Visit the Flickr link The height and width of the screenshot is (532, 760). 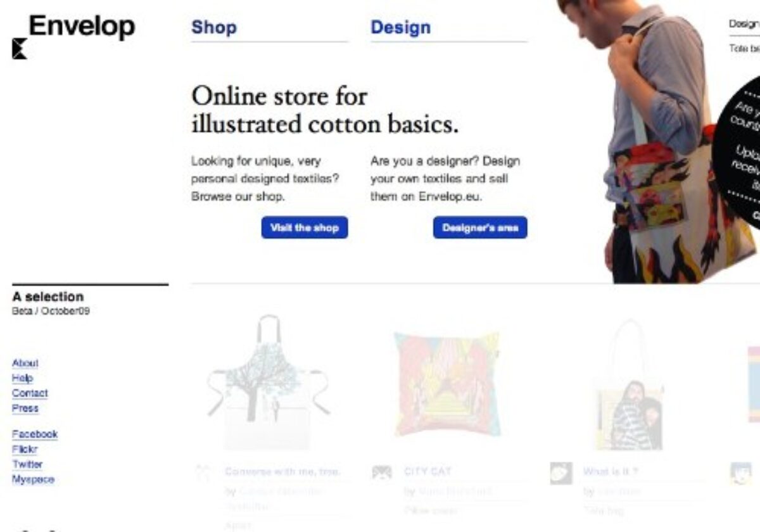(25, 449)
